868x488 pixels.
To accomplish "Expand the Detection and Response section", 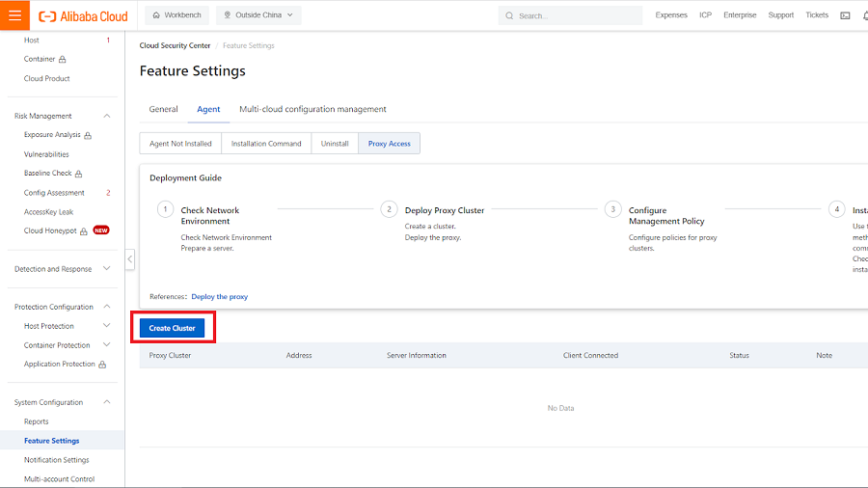I will coord(106,269).
